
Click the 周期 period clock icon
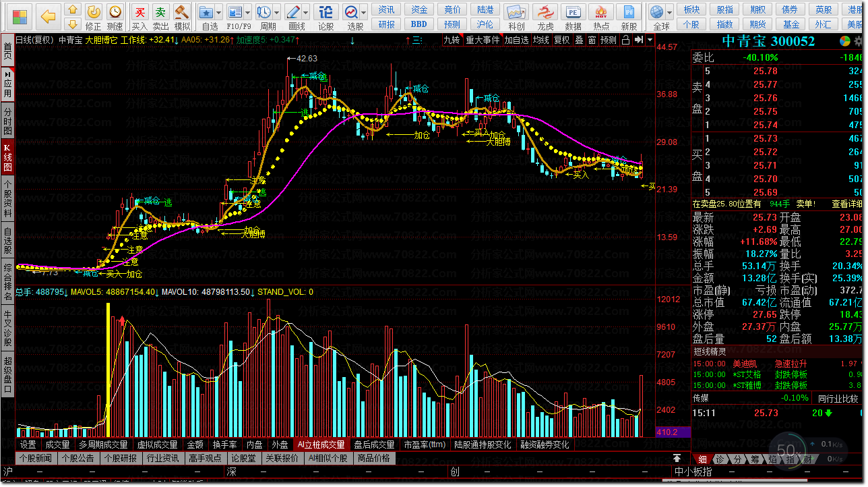(x=264, y=12)
